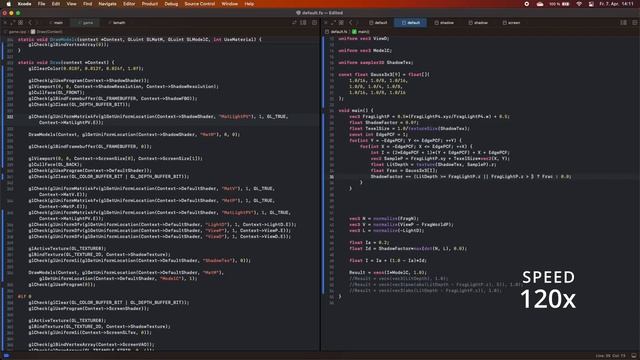Open the Find menu
Viewport: 640px width, 360px height.
tap(87, 4)
